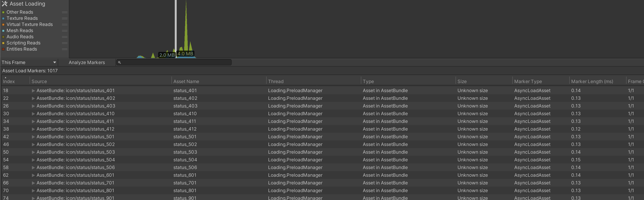Expand the status_401 AssetBundle row
The height and width of the screenshot is (200, 644).
[x=33, y=91]
